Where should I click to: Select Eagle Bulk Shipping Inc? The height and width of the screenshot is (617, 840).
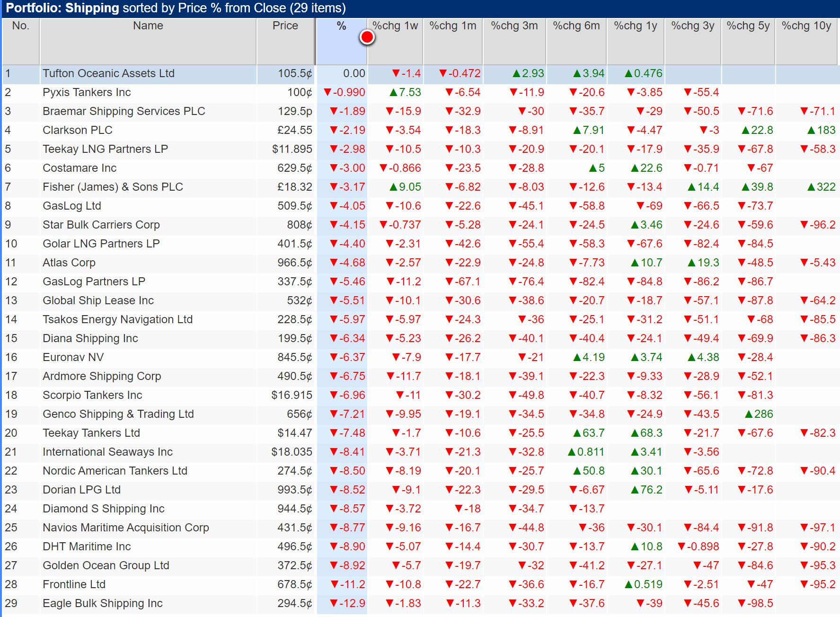(103, 603)
